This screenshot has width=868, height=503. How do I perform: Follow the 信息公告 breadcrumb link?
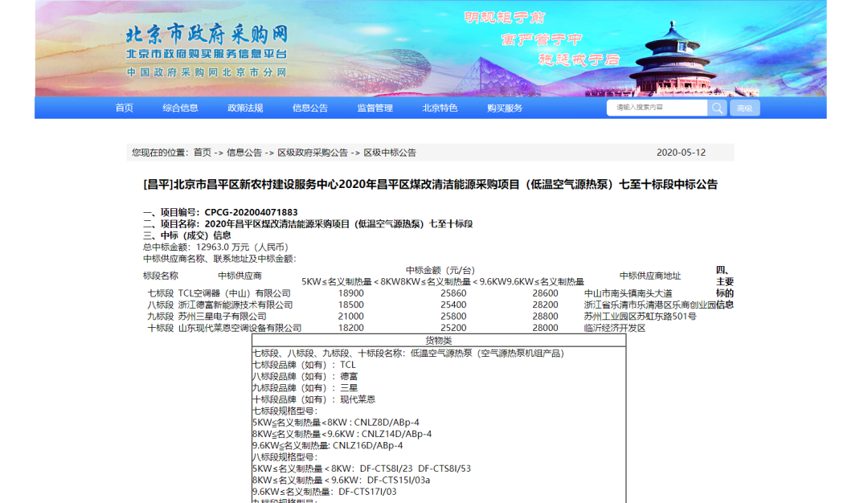click(x=244, y=153)
